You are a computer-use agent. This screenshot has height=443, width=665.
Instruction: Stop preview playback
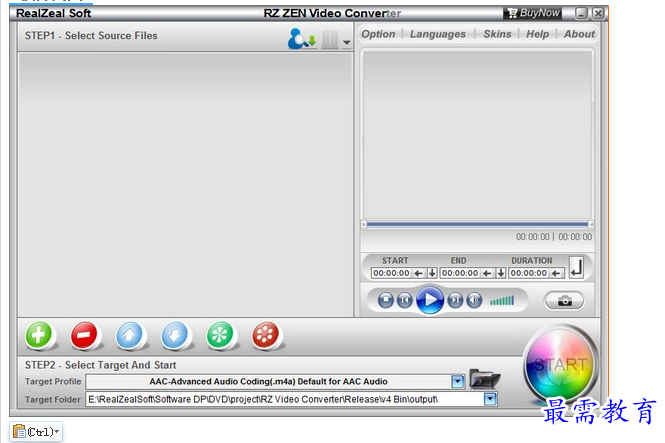pyautogui.click(x=386, y=300)
